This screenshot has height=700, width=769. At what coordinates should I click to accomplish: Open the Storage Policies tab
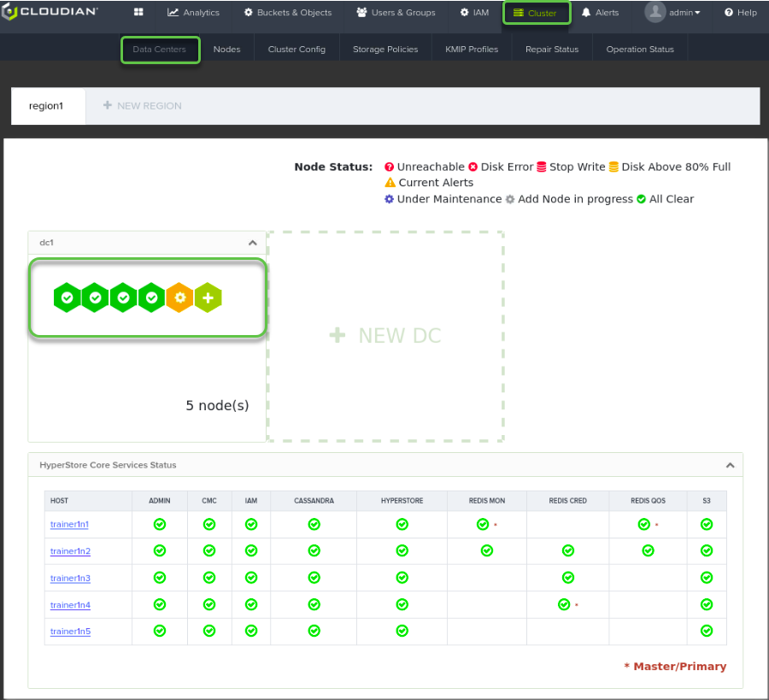(385, 49)
